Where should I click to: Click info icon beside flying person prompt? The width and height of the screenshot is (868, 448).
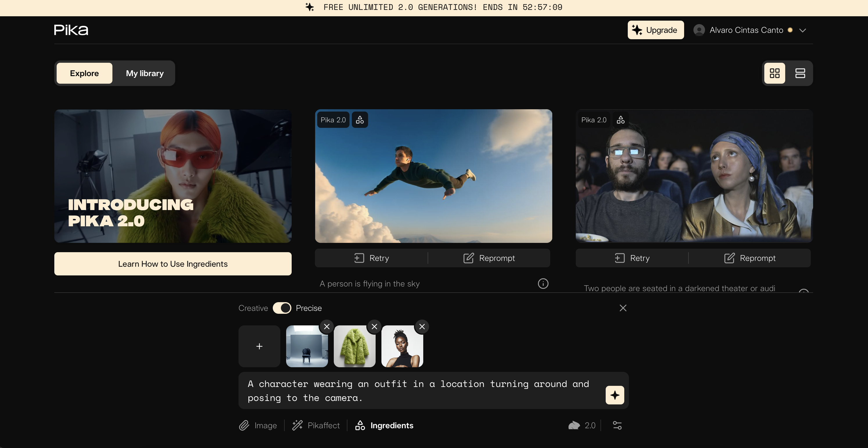(543, 284)
